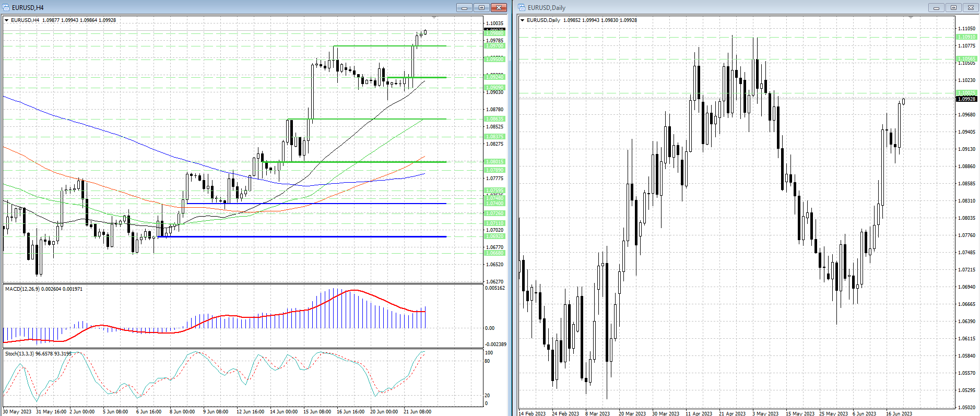Click the chart shift marker on H4 chart
980x416 pixels.
434,18
